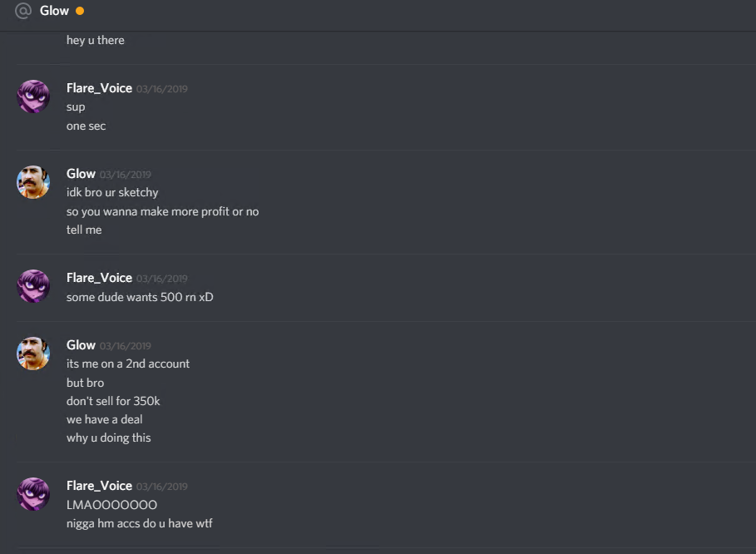
Task: Click the timestamp next to Flare_Voice's "sup" message
Action: tap(161, 89)
